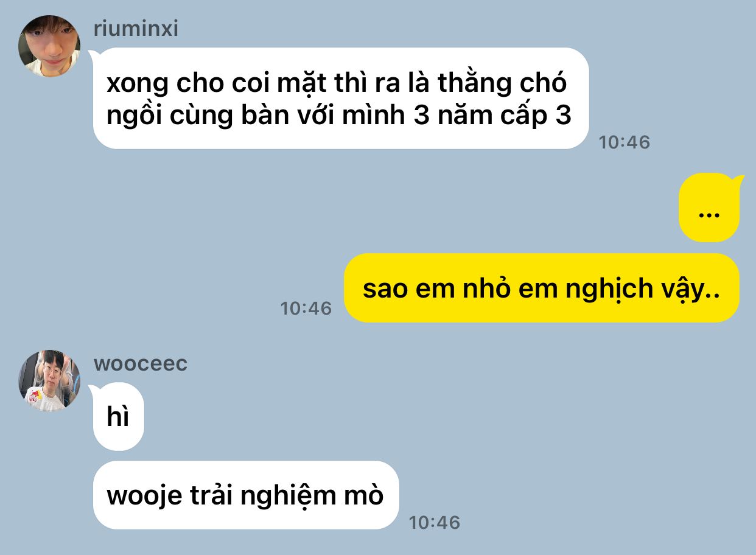756x555 pixels.
Task: Click the 10:46 timestamp after wooceec's message
Action: (435, 523)
